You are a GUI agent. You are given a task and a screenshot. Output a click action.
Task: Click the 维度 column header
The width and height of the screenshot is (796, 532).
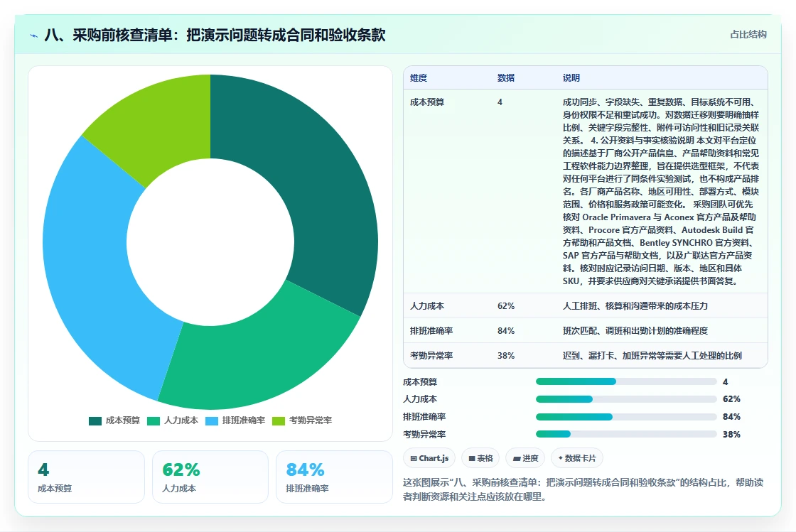click(x=419, y=77)
